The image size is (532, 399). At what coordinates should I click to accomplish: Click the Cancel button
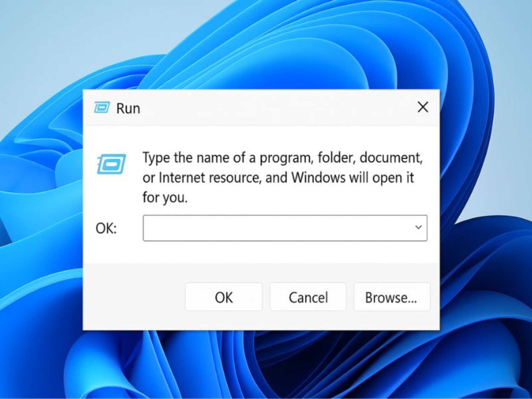pos(308,297)
